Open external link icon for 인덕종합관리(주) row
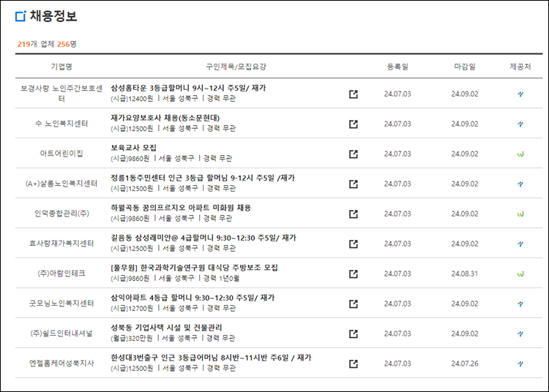The image size is (549, 392). [x=354, y=214]
